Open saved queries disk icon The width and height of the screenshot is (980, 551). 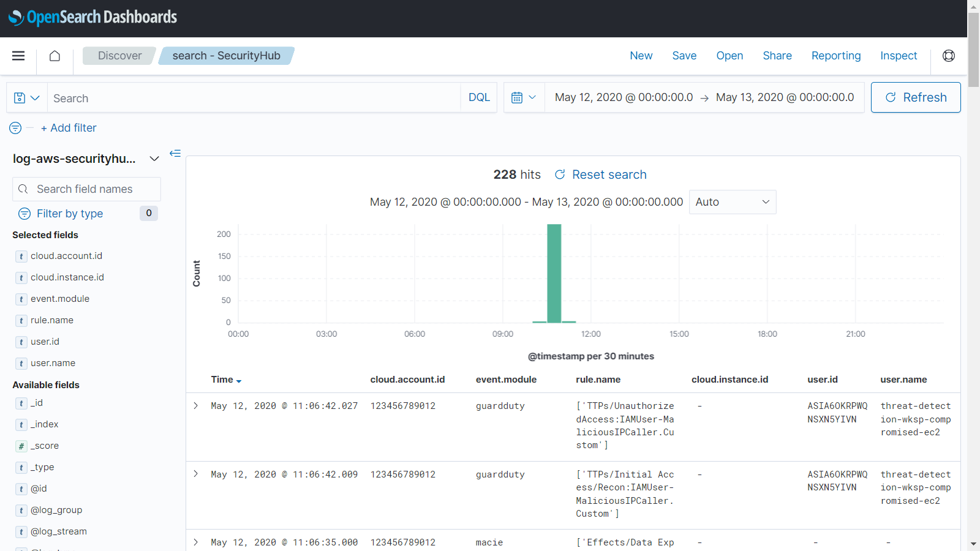[x=26, y=98]
